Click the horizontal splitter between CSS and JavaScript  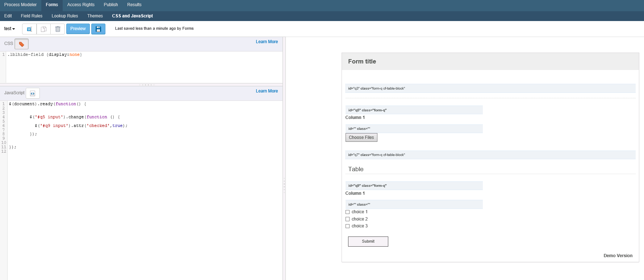pyautogui.click(x=147, y=85)
